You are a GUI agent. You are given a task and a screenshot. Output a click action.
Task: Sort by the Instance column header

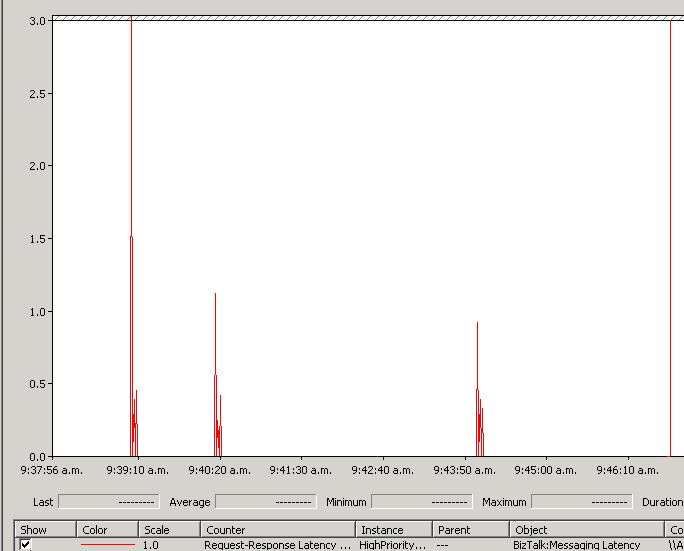(x=394, y=530)
